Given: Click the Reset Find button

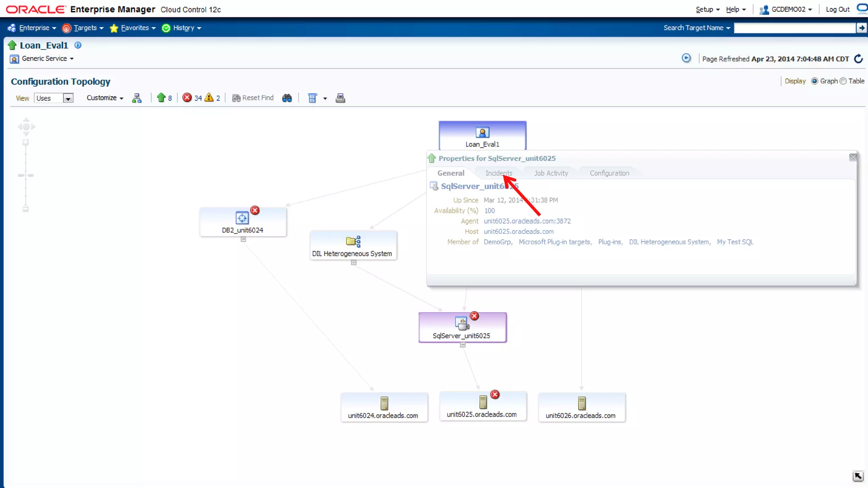Looking at the screenshot, I should coord(253,98).
